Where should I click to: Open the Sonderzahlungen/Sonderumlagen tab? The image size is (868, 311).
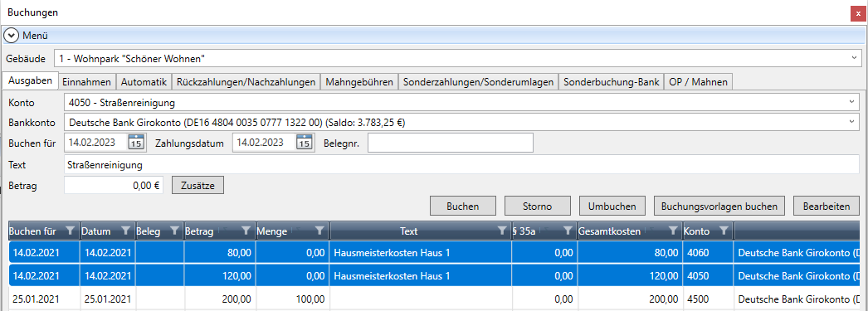(478, 82)
